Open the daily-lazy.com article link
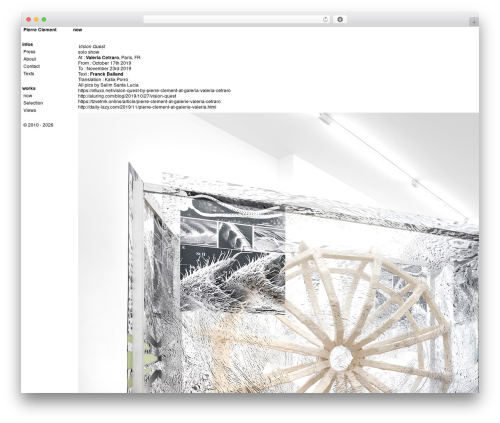 coord(147,107)
